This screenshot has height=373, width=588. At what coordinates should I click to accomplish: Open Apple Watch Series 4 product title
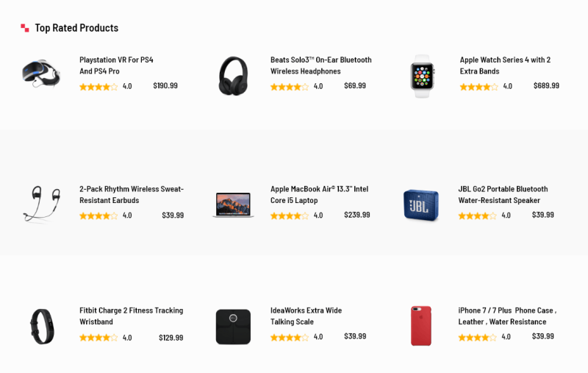pyautogui.click(x=505, y=65)
